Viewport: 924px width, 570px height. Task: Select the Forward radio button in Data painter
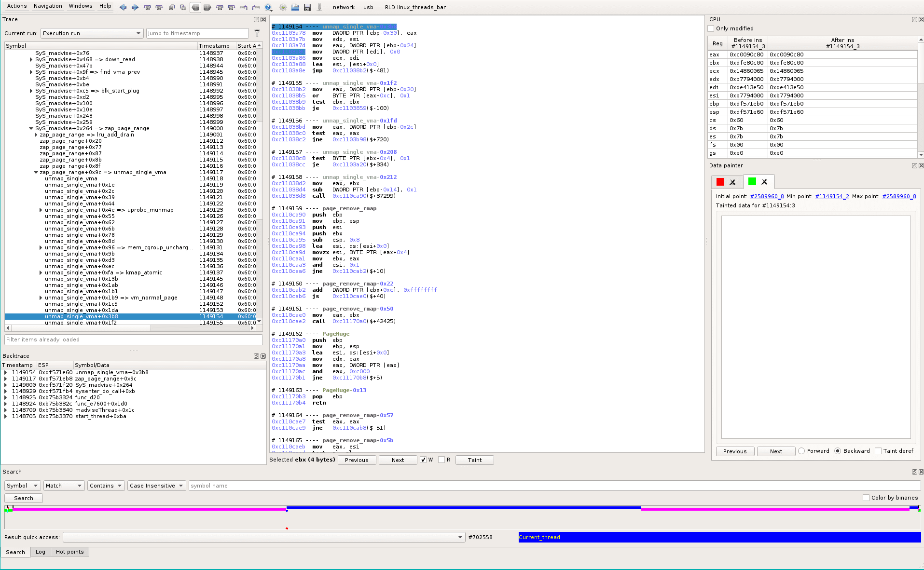click(801, 451)
